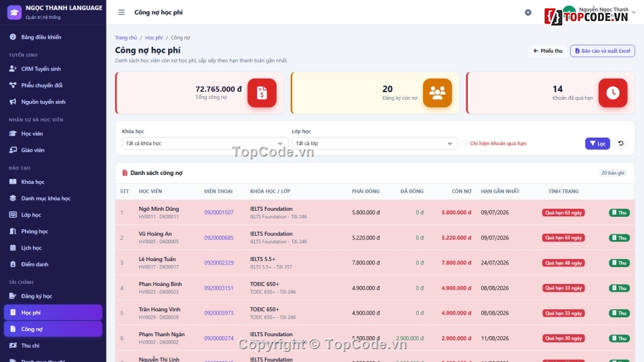Click phone number 0920000274

[219, 338]
